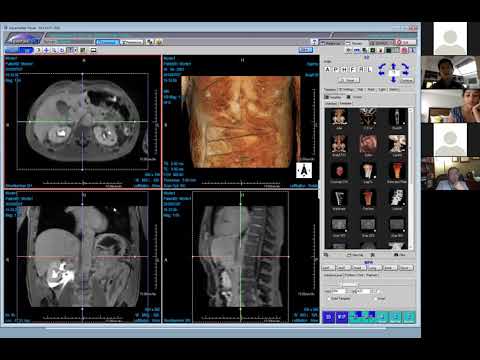Click the window width input field

coord(339,291)
